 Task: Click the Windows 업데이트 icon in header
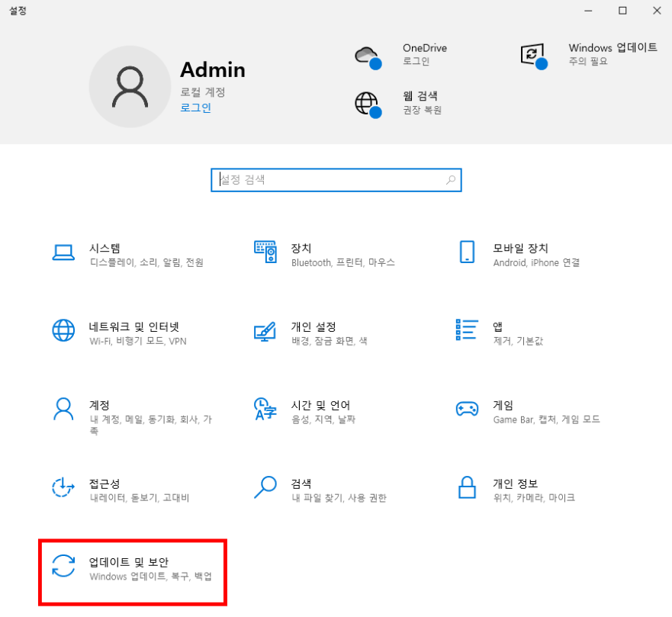coord(534,56)
